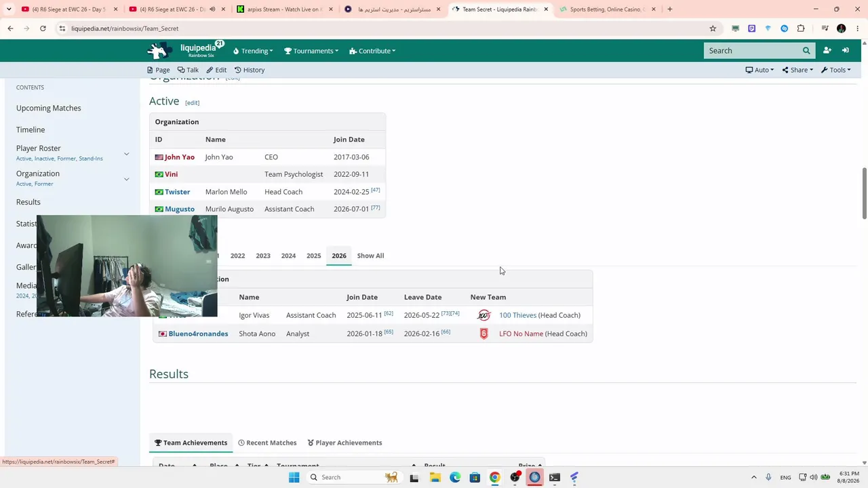Viewport: 868px width, 488px height.
Task: Go to Upcoming Matches in contents
Action: pos(49,108)
